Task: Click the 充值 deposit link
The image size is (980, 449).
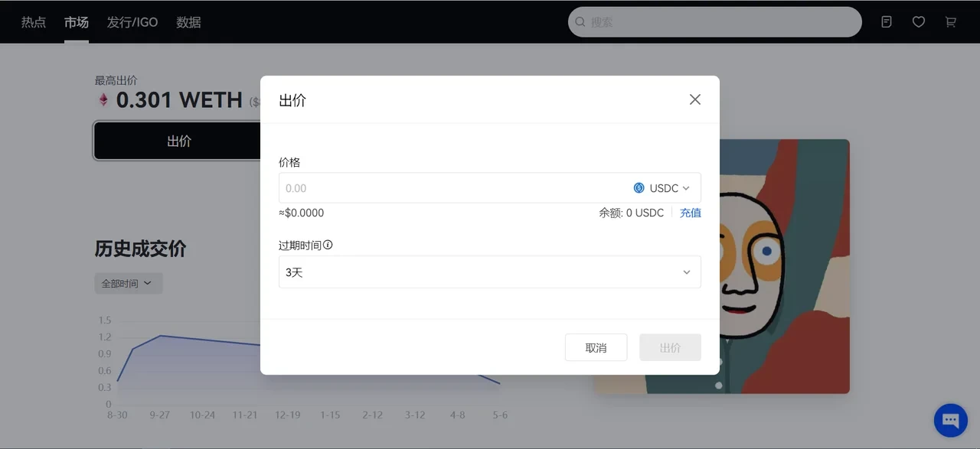Action: point(690,213)
